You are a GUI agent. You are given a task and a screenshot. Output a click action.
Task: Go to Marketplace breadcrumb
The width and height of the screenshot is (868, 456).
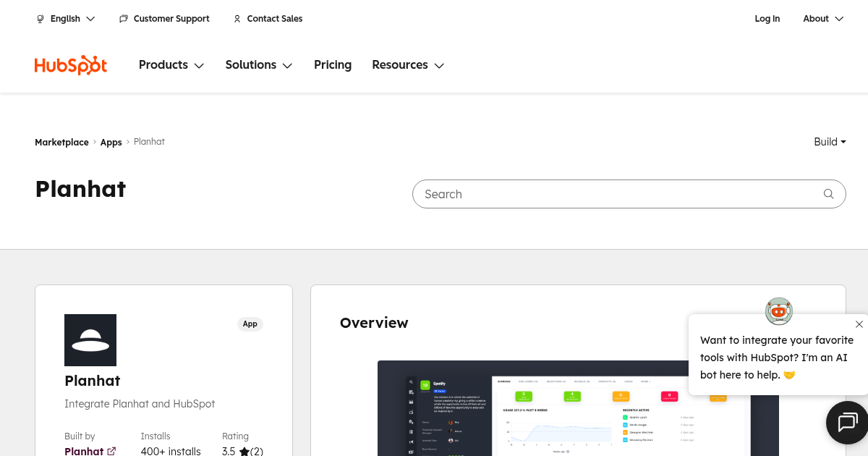click(61, 143)
